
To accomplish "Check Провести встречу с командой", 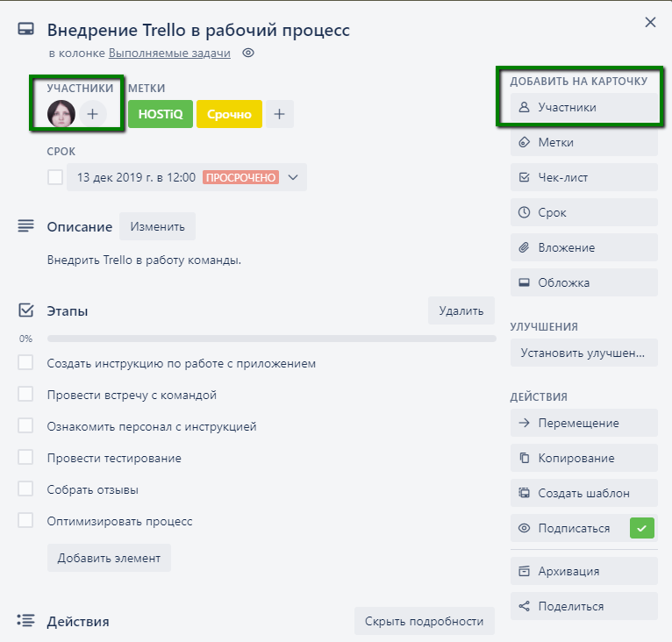I will coord(25,394).
